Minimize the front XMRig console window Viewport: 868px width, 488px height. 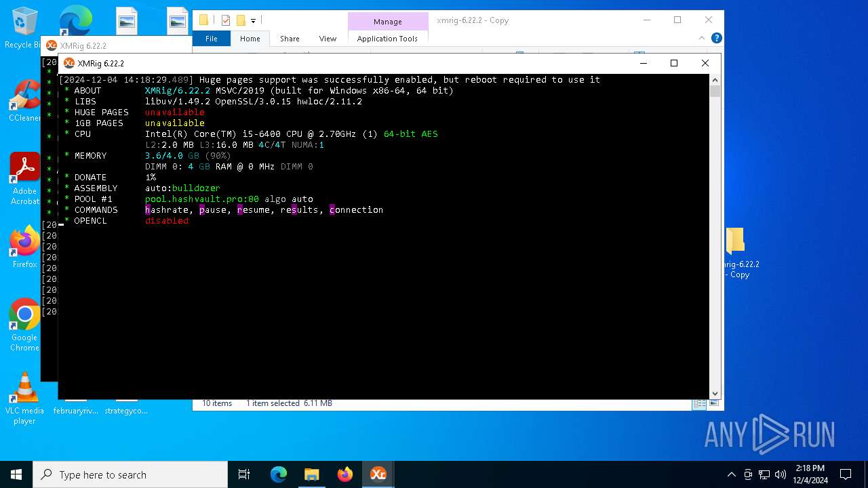coord(643,63)
